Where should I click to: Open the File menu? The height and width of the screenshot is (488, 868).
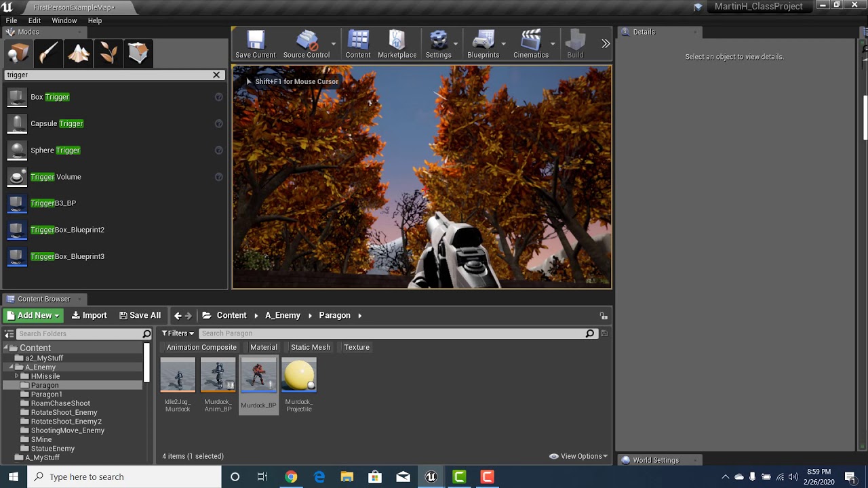12,20
